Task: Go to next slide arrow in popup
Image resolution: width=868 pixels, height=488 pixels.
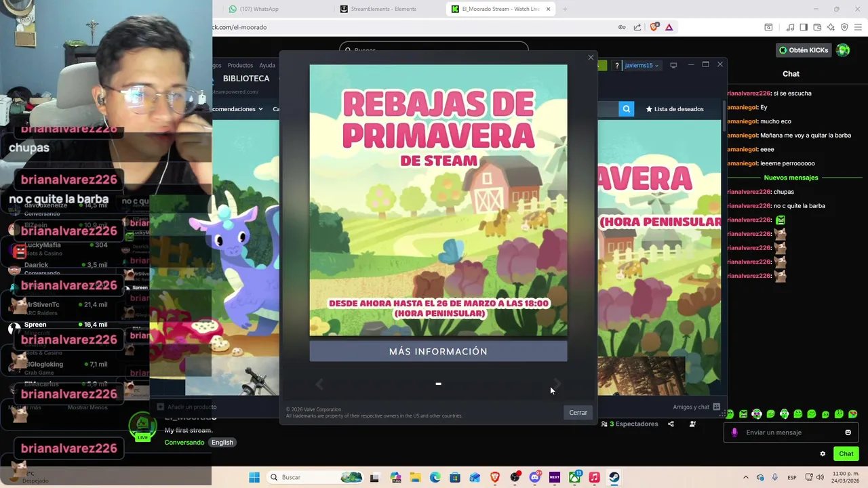Action: coord(557,384)
